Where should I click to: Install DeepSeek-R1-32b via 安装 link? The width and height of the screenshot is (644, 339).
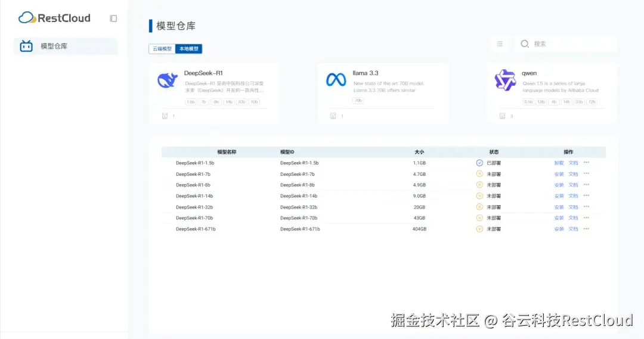pos(559,207)
